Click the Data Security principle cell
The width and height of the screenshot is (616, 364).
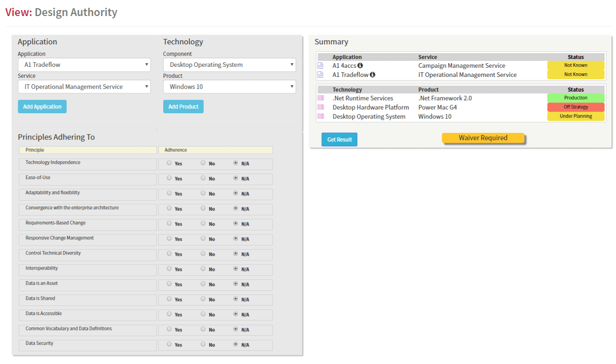[88, 345]
